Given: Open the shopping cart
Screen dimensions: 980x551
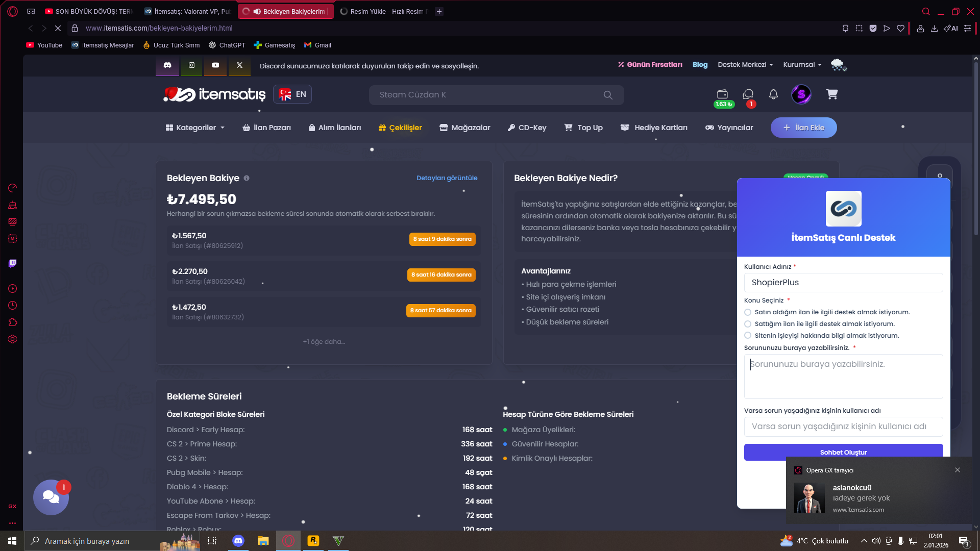Looking at the screenshot, I should (832, 94).
